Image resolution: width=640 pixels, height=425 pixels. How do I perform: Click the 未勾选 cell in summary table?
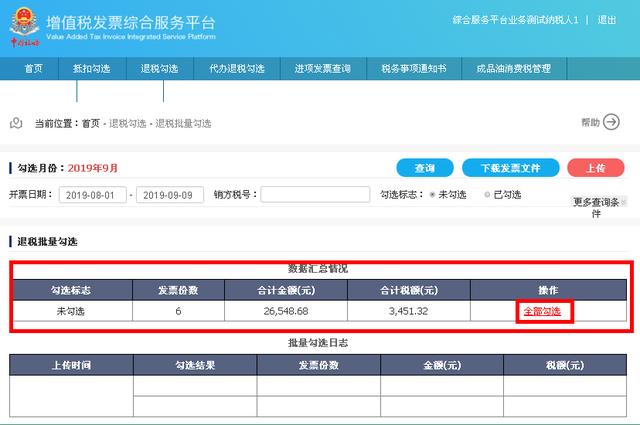(x=71, y=311)
